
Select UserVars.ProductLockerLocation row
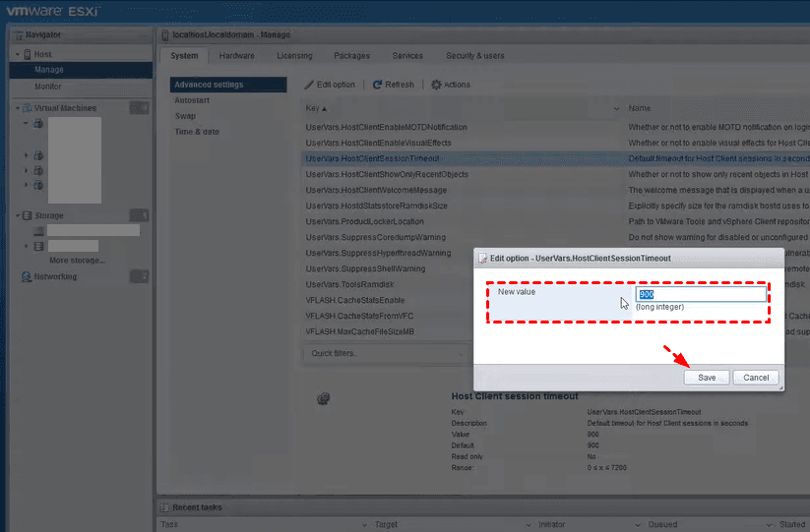(555, 221)
